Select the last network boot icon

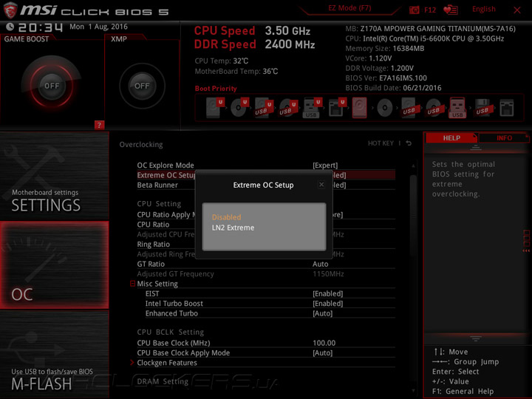point(507,108)
